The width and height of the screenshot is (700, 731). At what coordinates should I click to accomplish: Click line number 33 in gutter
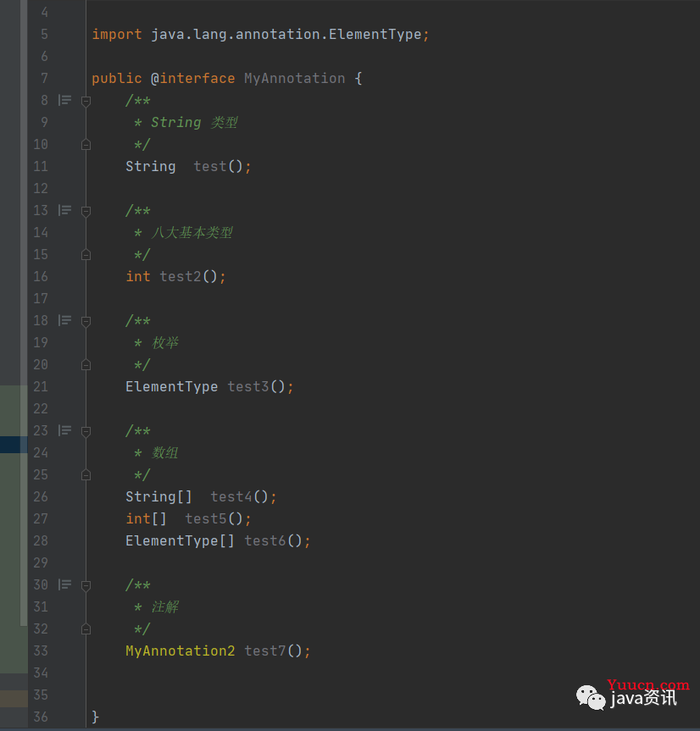click(x=41, y=651)
